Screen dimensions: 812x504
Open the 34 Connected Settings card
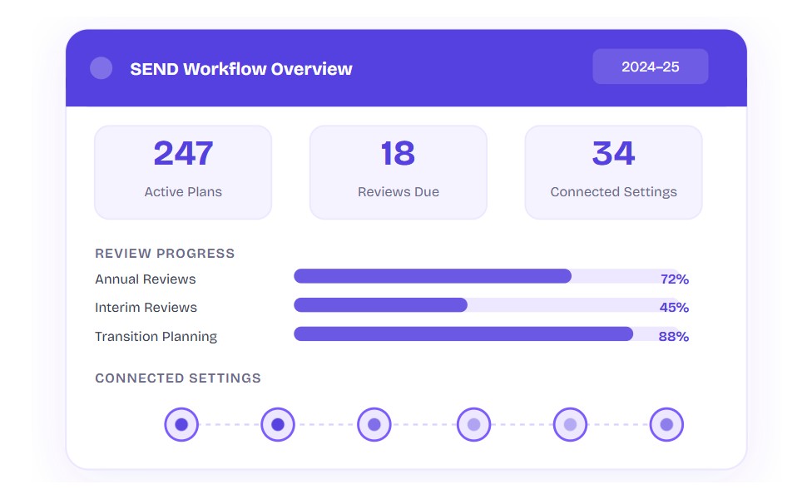point(613,172)
